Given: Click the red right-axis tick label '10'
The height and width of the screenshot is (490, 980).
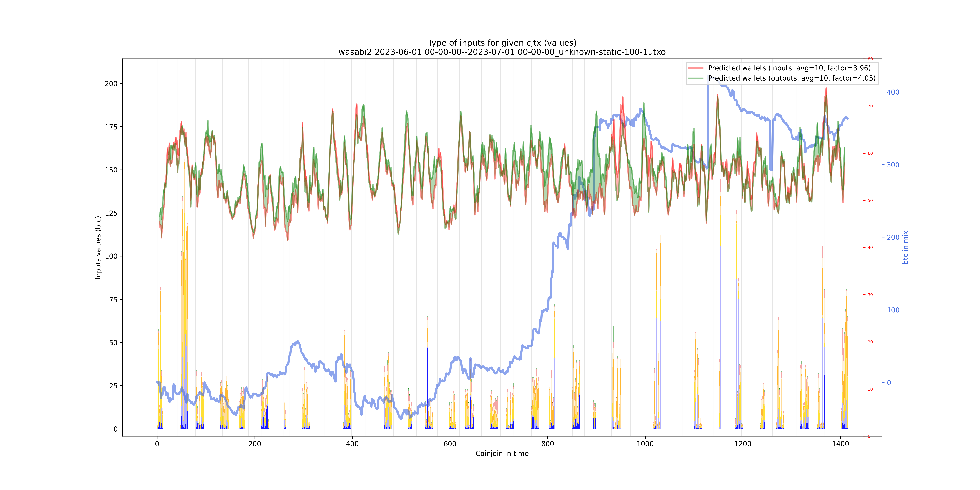Looking at the screenshot, I should pos(870,389).
